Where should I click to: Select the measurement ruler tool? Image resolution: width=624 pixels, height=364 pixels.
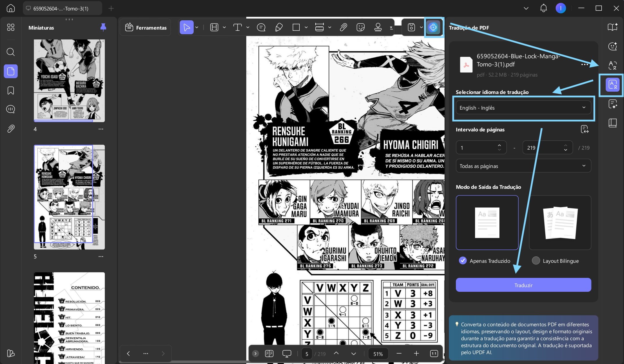[x=319, y=28]
